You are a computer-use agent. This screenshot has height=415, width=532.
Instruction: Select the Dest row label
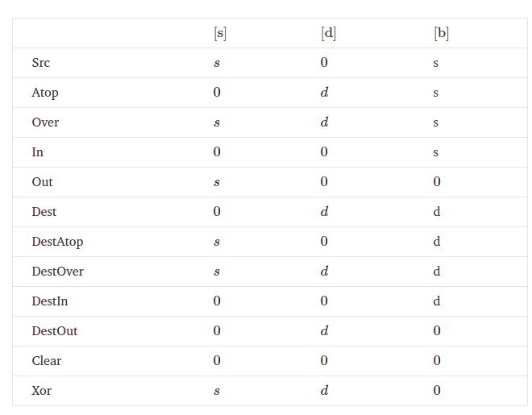click(44, 212)
